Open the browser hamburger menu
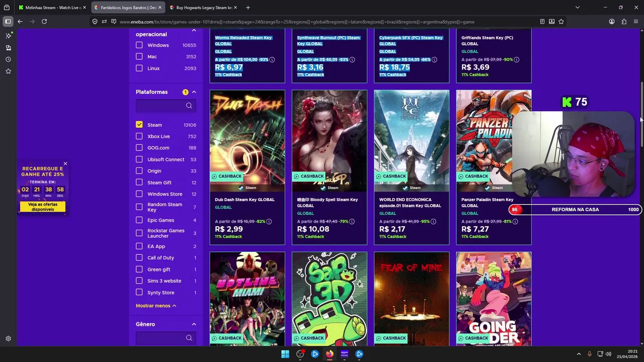Image resolution: width=644 pixels, height=362 pixels. tap(636, 22)
